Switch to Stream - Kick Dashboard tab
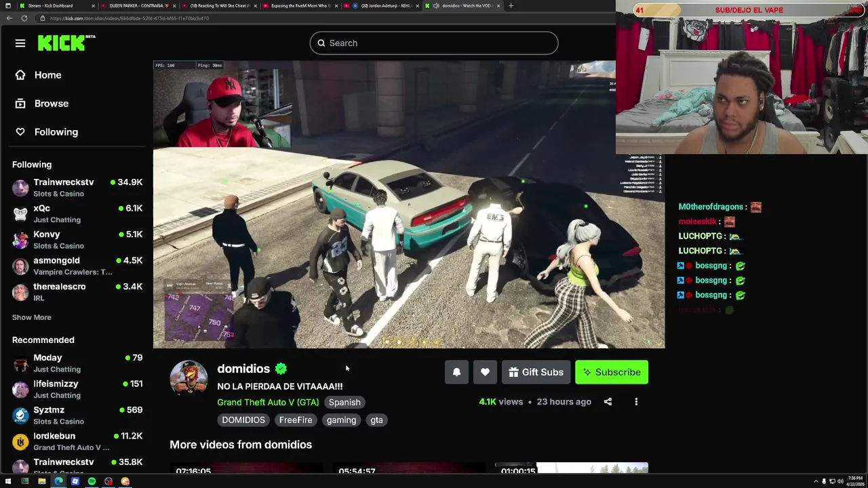The width and height of the screenshot is (868, 488). click(x=58, y=5)
